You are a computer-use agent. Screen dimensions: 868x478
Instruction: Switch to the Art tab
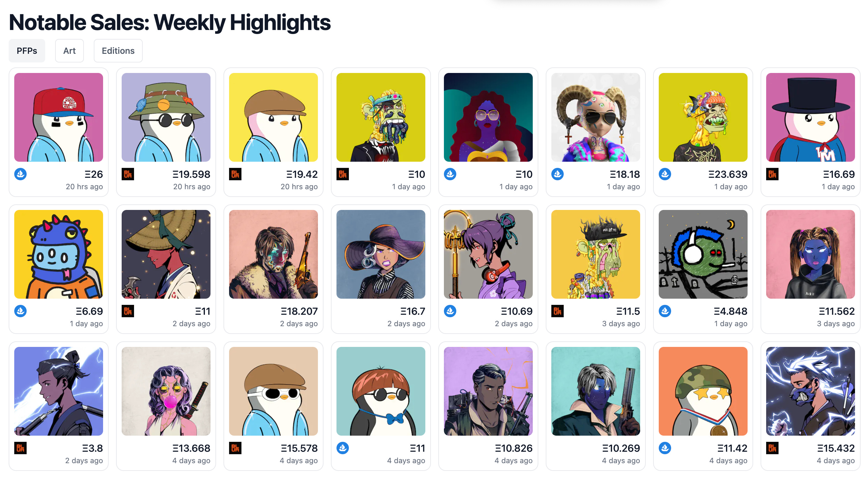click(x=69, y=51)
